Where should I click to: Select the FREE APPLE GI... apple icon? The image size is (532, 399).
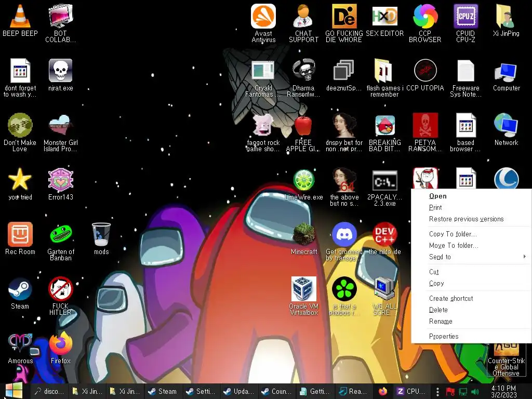tap(303, 126)
